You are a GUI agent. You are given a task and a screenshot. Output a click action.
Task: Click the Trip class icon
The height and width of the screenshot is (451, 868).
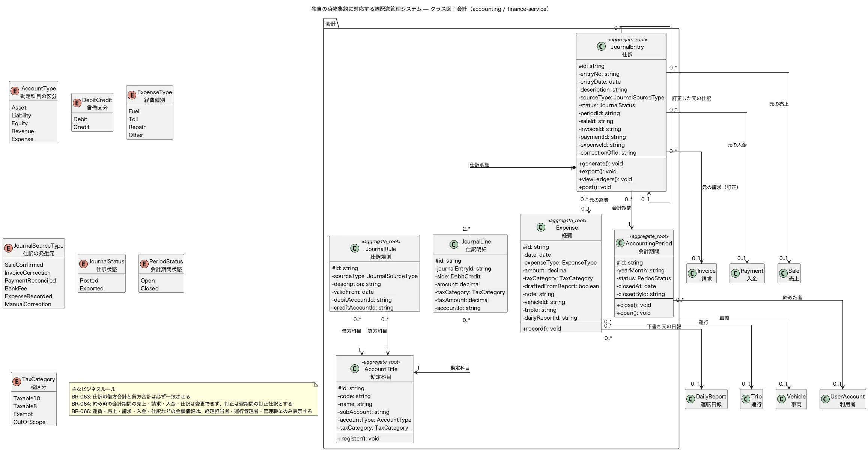pos(746,399)
